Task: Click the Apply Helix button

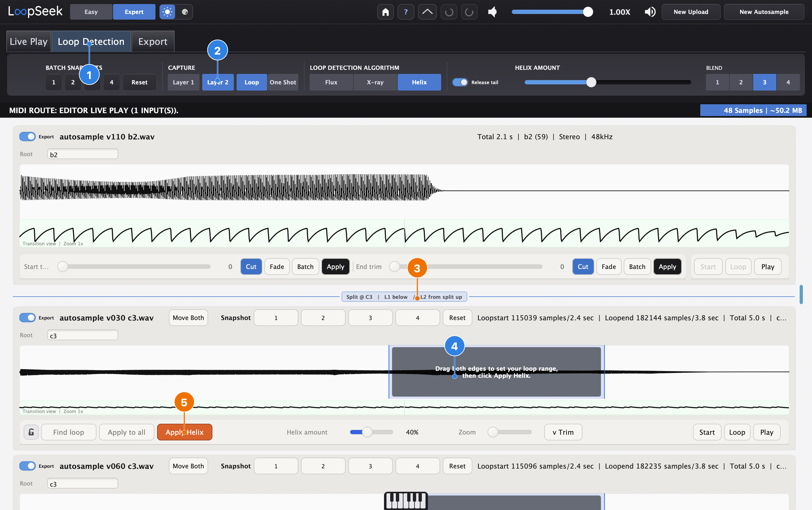Action: click(x=184, y=432)
